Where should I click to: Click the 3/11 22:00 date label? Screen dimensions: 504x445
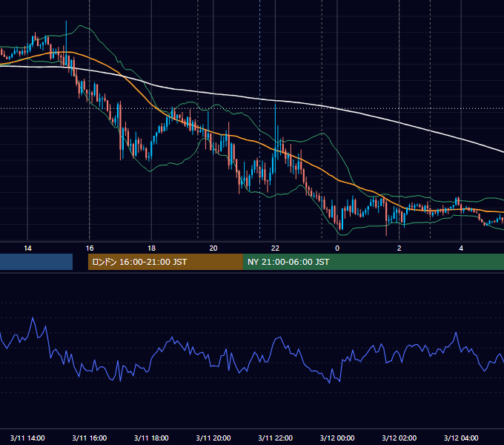[x=276, y=438]
